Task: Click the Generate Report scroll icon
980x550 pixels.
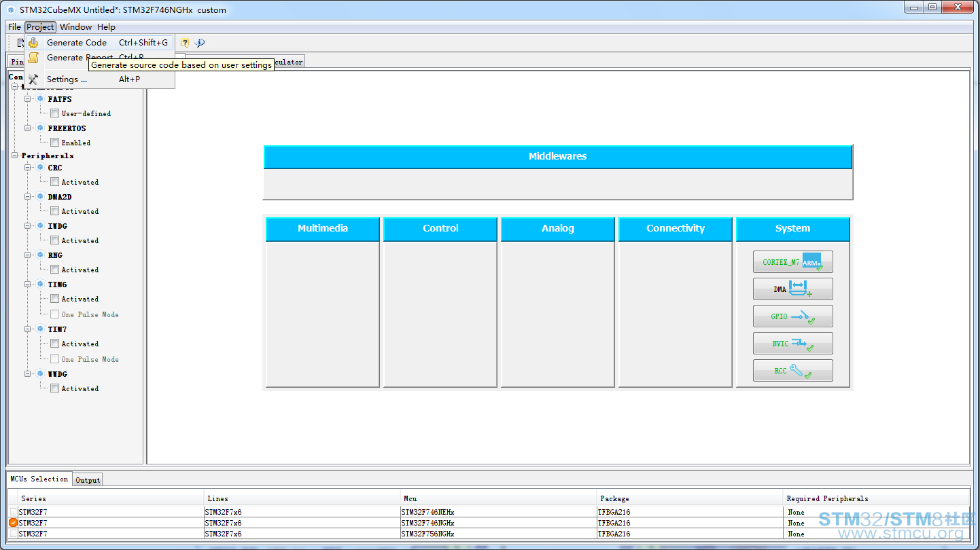Action: coord(33,58)
